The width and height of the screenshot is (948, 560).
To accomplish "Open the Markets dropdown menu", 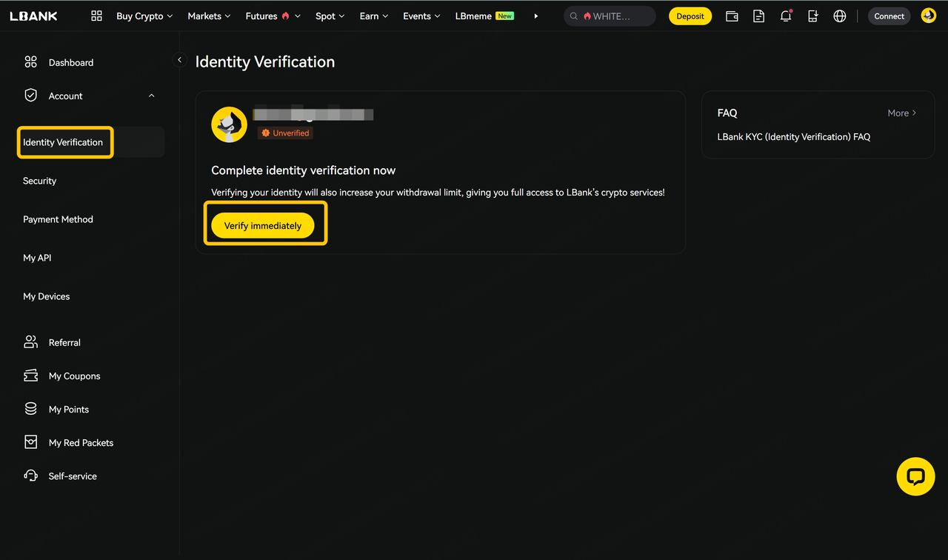I will pyautogui.click(x=209, y=16).
